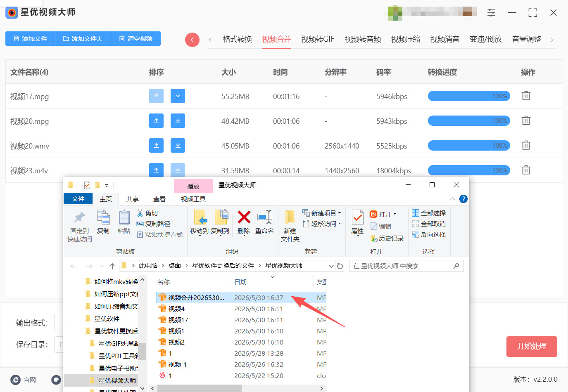Click 属性 properties icon in ribbon
This screenshot has height=392, width=568.
pos(357,222)
